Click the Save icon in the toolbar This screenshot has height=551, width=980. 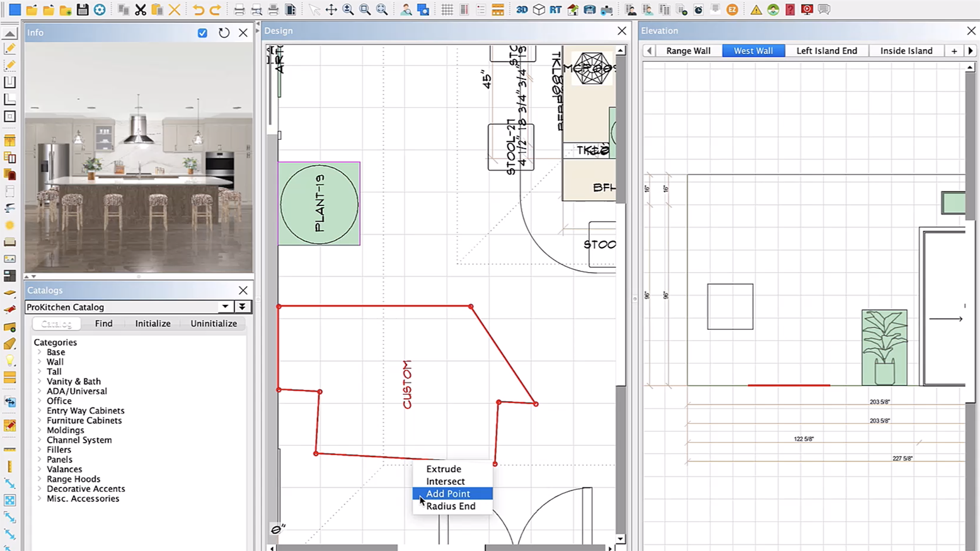point(83,9)
